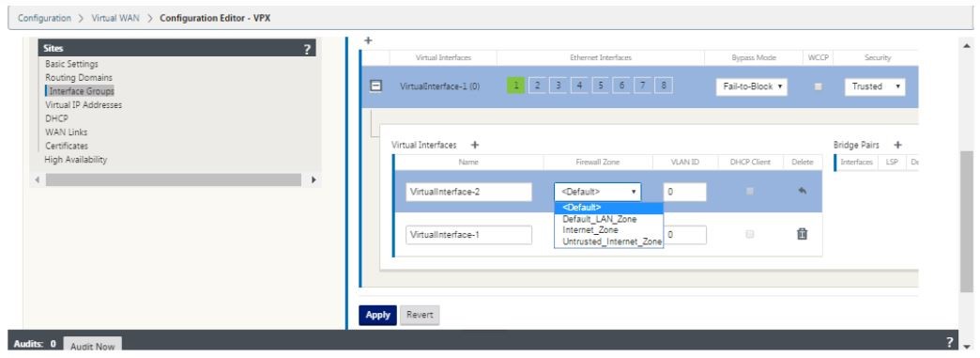Open WAN Links in the Sites menu
The width and height of the screenshot is (980, 358).
tap(67, 132)
